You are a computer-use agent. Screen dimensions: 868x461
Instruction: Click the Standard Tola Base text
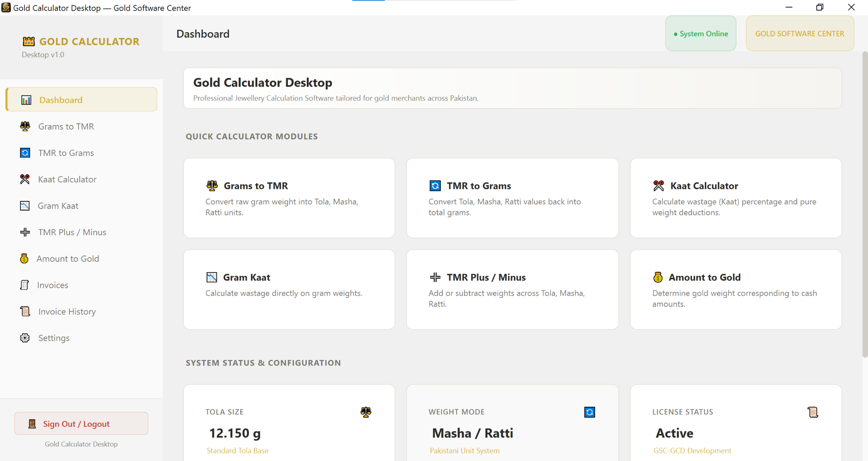coord(237,451)
